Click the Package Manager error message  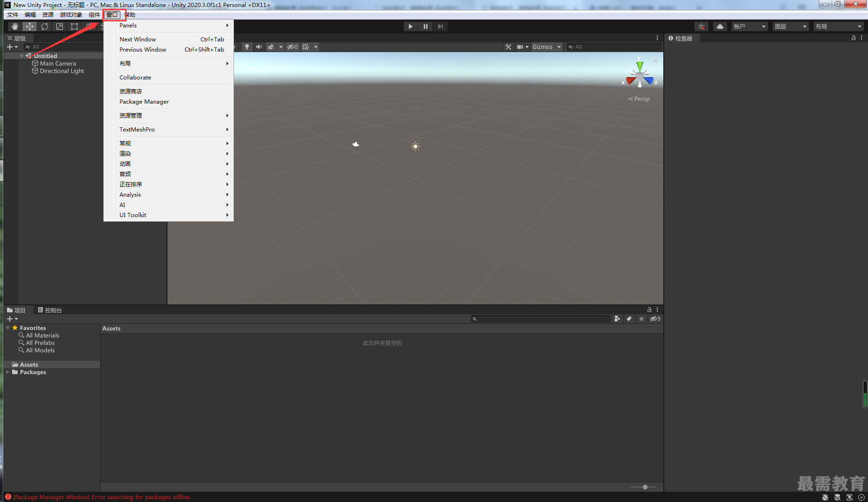pos(102,497)
